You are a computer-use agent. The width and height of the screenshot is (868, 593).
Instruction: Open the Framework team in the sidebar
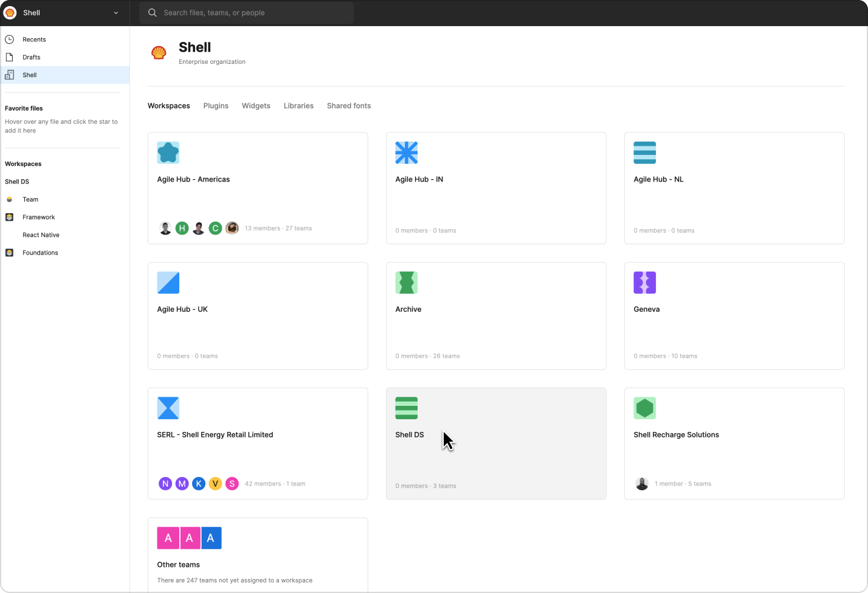point(39,217)
